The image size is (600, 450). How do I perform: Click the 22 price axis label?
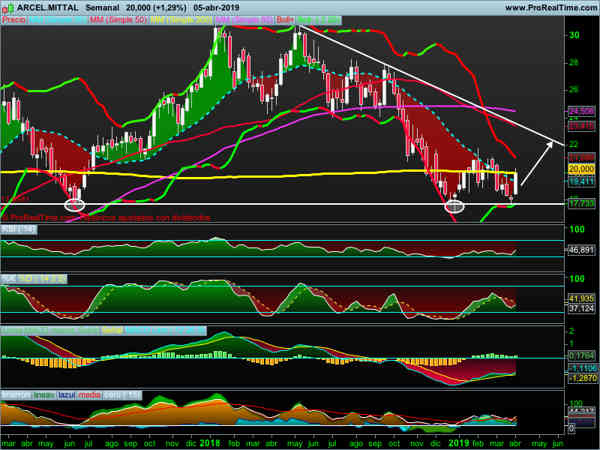click(574, 144)
